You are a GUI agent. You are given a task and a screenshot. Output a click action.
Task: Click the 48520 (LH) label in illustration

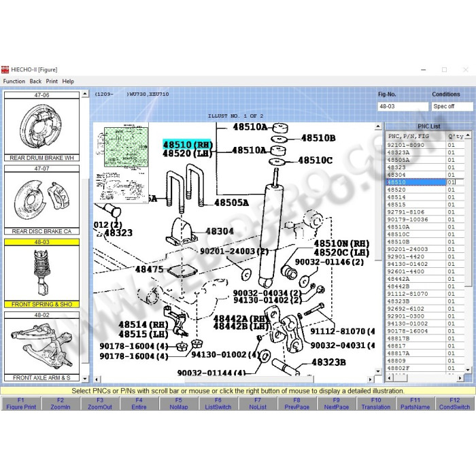[187, 153]
